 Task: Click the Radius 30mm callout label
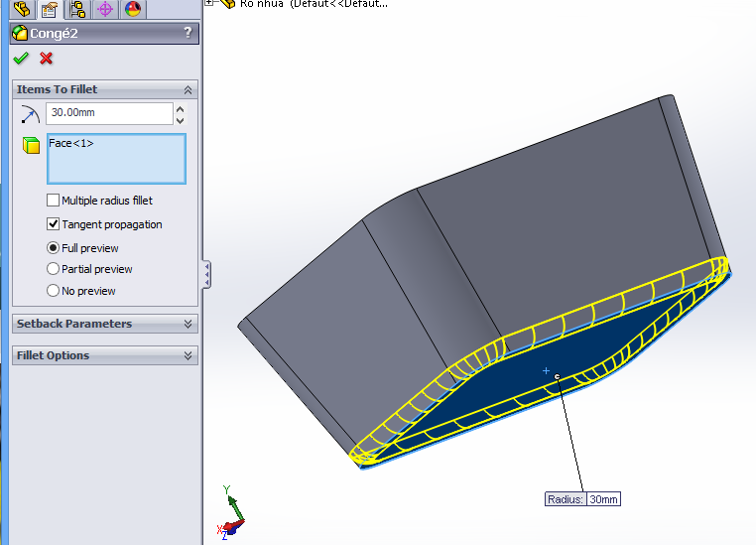point(583,499)
